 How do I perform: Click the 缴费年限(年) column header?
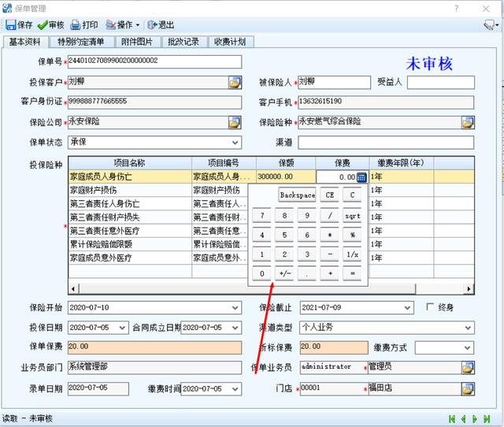[401, 163]
